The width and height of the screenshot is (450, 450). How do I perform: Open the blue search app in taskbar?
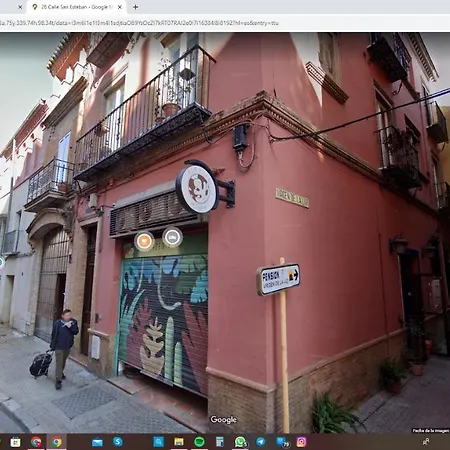click(158, 442)
